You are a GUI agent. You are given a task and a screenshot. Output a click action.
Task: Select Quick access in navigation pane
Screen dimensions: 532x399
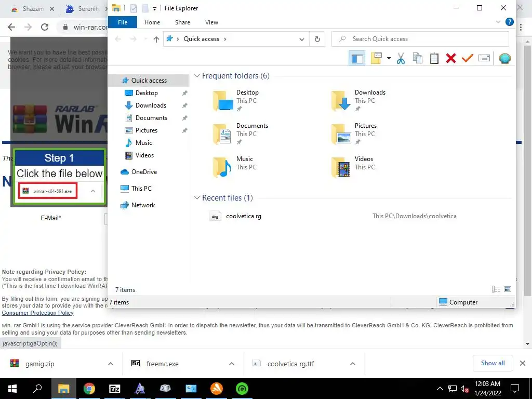[149, 81]
